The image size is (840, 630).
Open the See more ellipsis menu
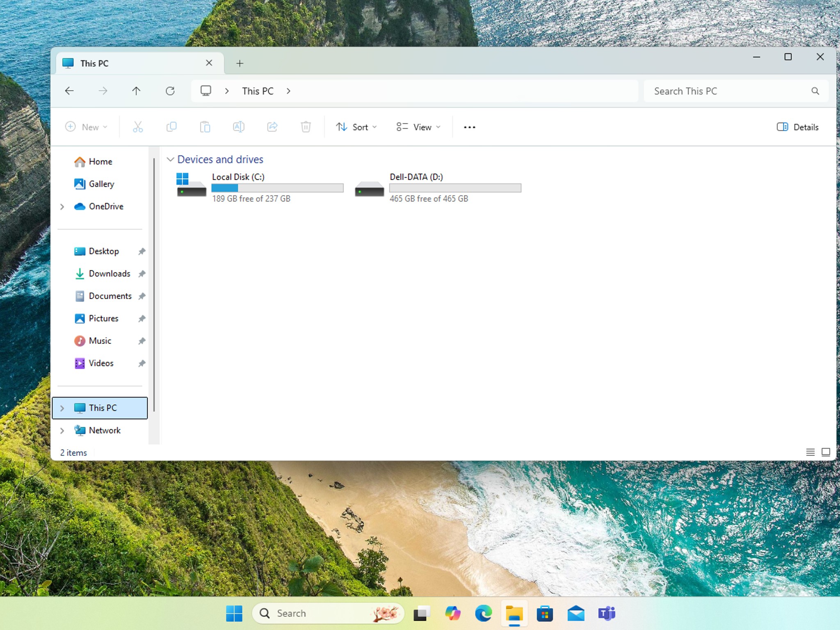(470, 127)
